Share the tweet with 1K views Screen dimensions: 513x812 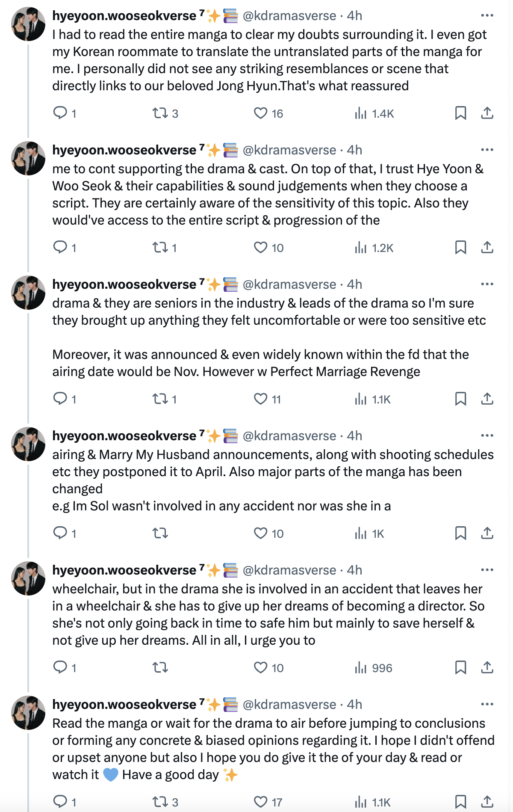[x=487, y=533]
